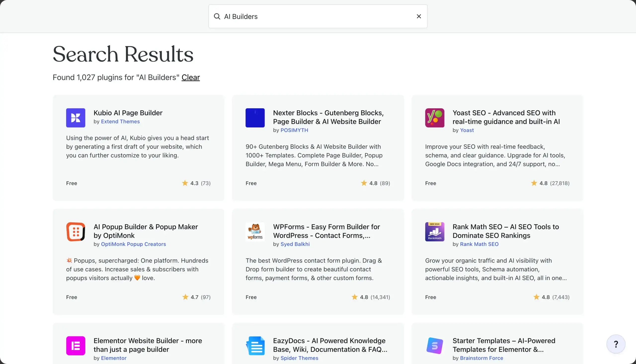The height and width of the screenshot is (364, 636).
Task: Click the Elementor pink plugin icon
Action: (x=76, y=346)
